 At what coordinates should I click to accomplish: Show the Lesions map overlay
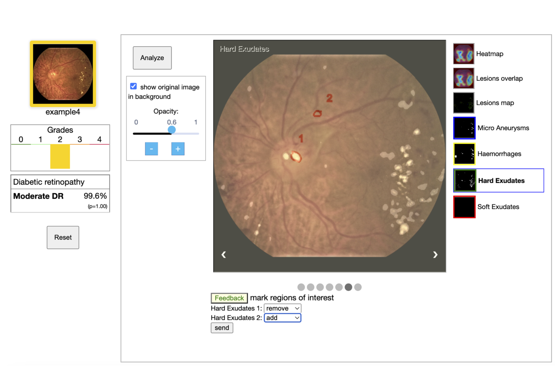(x=464, y=103)
